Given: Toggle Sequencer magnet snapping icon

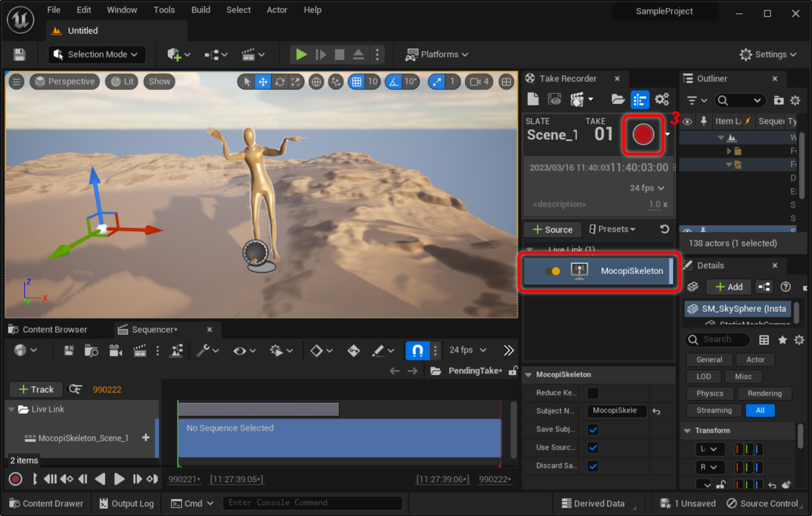Looking at the screenshot, I should pos(417,350).
